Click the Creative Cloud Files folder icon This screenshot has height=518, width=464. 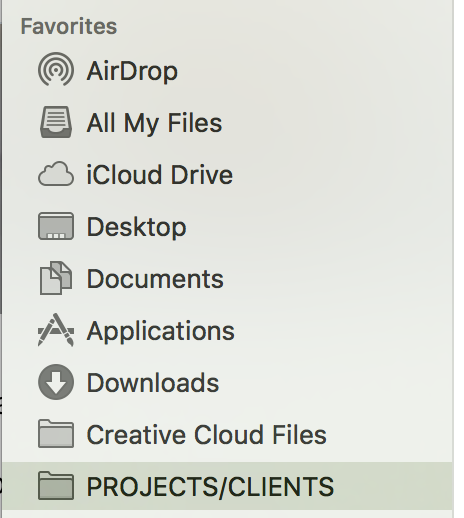tap(56, 433)
